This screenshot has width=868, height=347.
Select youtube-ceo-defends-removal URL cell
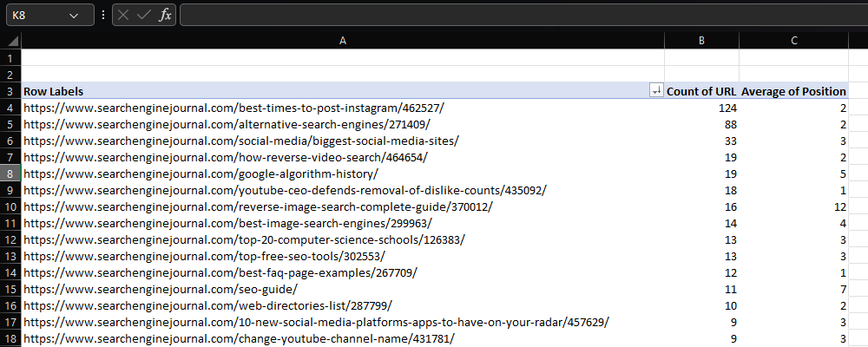343,190
